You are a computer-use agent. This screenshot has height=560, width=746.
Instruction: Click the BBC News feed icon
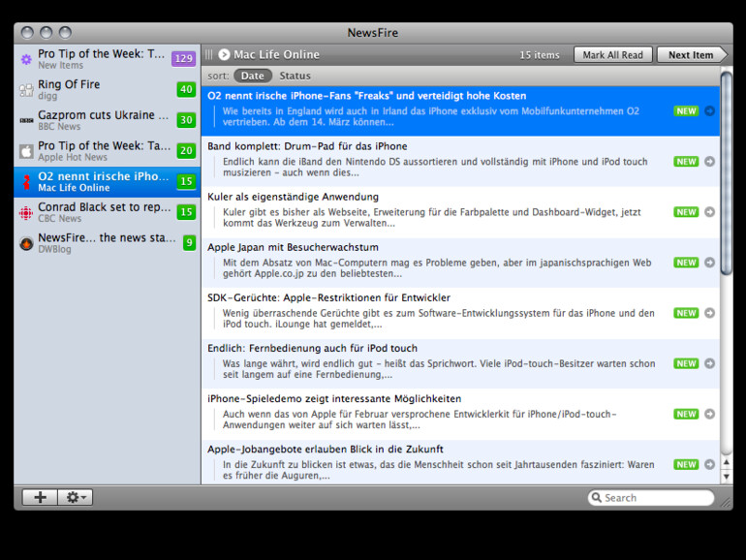26,120
